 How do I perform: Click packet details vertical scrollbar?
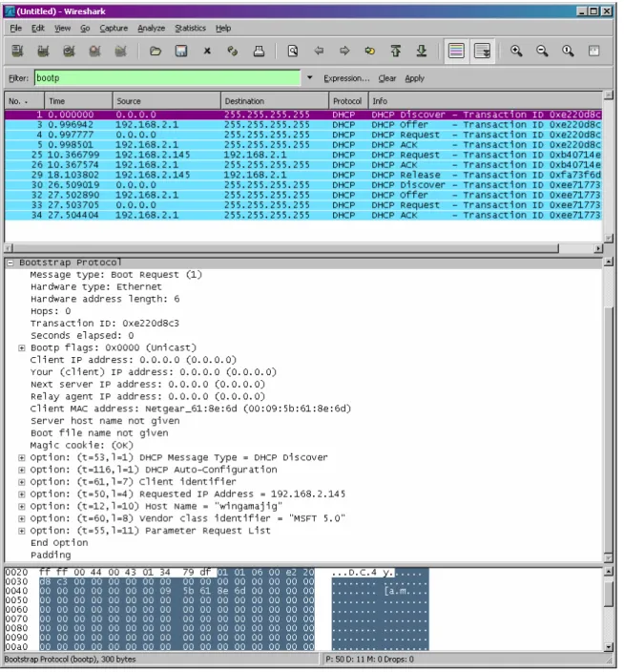pyautogui.click(x=608, y=409)
